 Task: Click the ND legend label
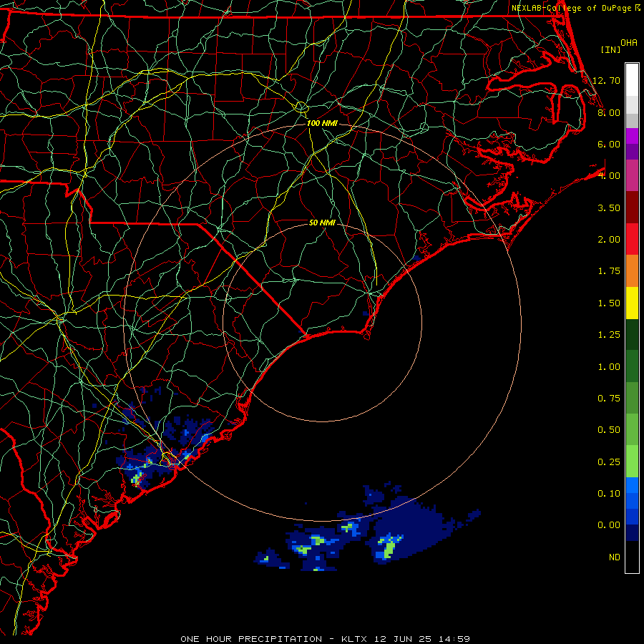tap(615, 557)
